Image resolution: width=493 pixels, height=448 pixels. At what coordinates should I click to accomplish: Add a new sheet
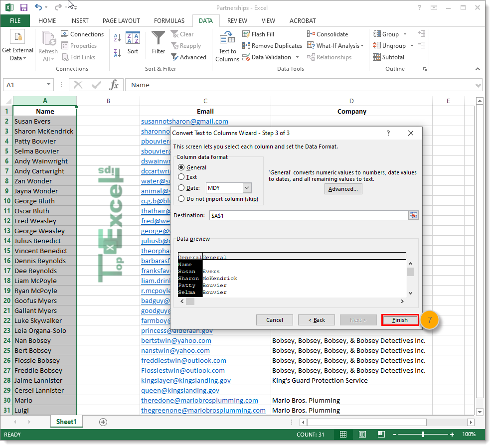103,422
